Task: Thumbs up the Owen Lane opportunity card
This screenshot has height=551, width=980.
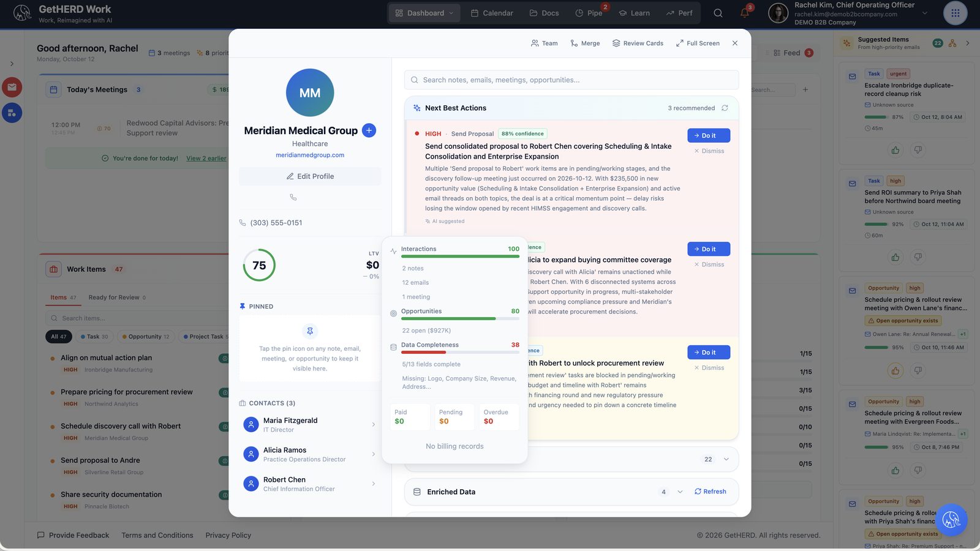Action: pyautogui.click(x=895, y=370)
